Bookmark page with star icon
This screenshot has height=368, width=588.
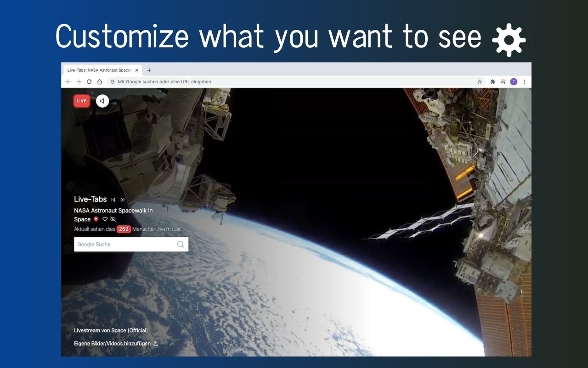click(480, 82)
